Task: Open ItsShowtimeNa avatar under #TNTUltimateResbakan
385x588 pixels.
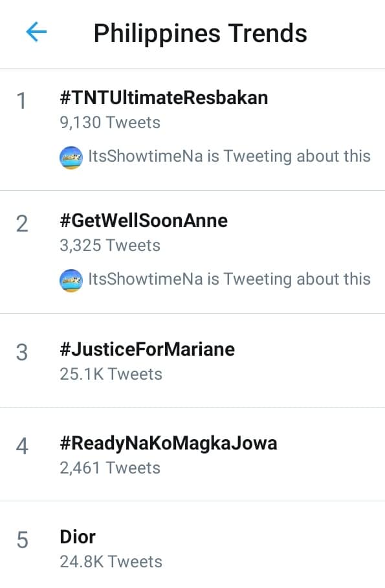Action: coord(71,157)
